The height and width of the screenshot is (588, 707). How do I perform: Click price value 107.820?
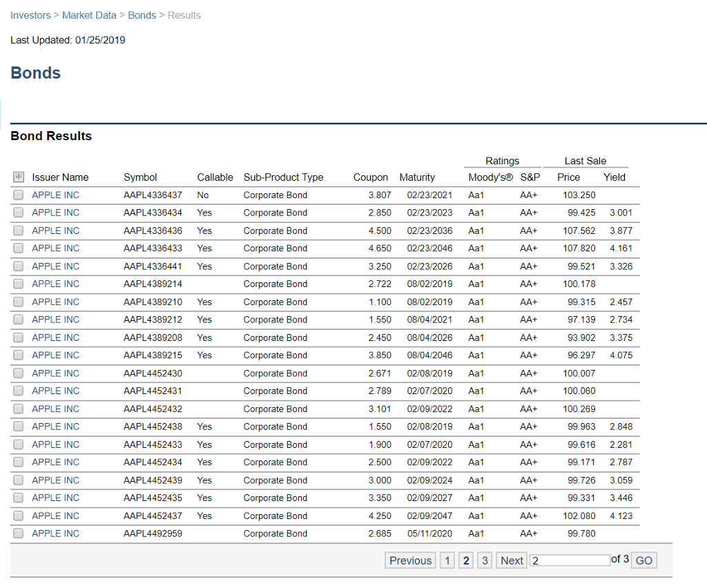tap(579, 248)
